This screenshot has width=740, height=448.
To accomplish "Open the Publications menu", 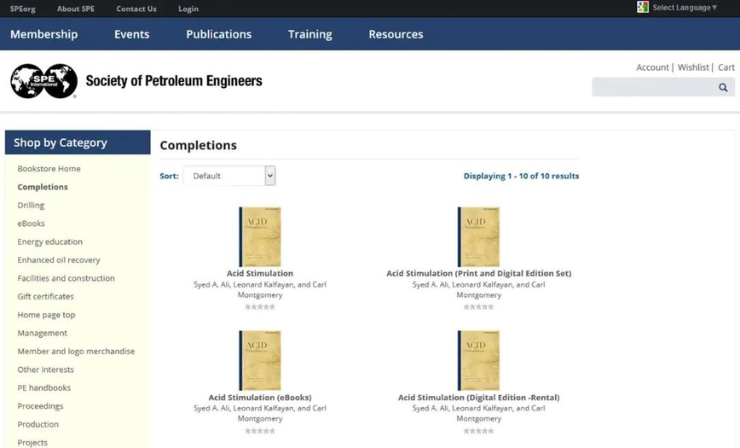I will pyautogui.click(x=219, y=34).
